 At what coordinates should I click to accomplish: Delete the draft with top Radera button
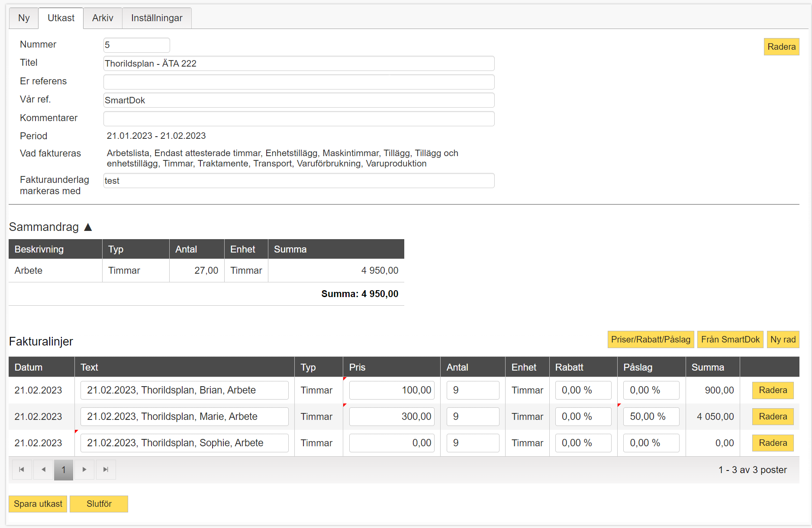click(781, 47)
